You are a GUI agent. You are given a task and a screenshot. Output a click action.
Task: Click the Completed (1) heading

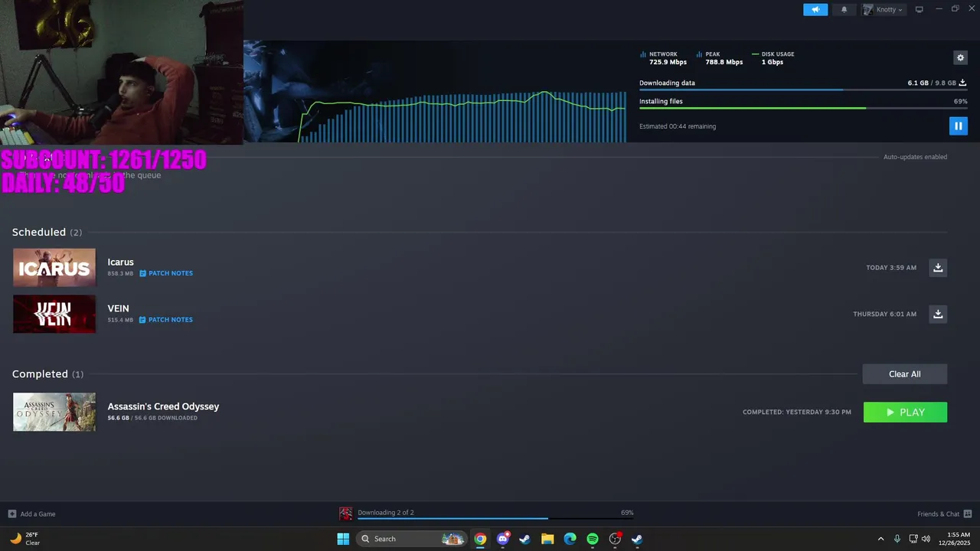(47, 373)
